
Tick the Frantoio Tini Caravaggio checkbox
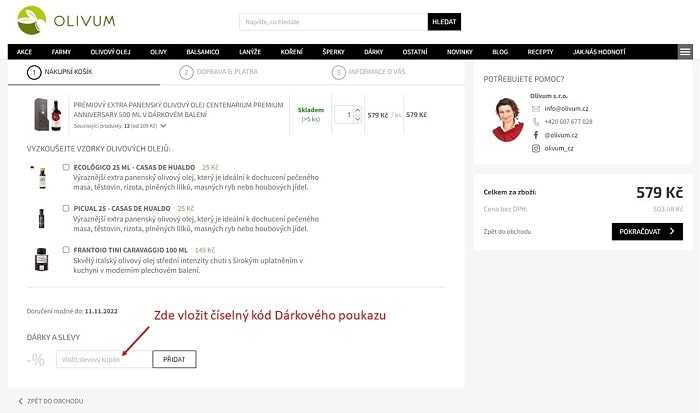66,250
